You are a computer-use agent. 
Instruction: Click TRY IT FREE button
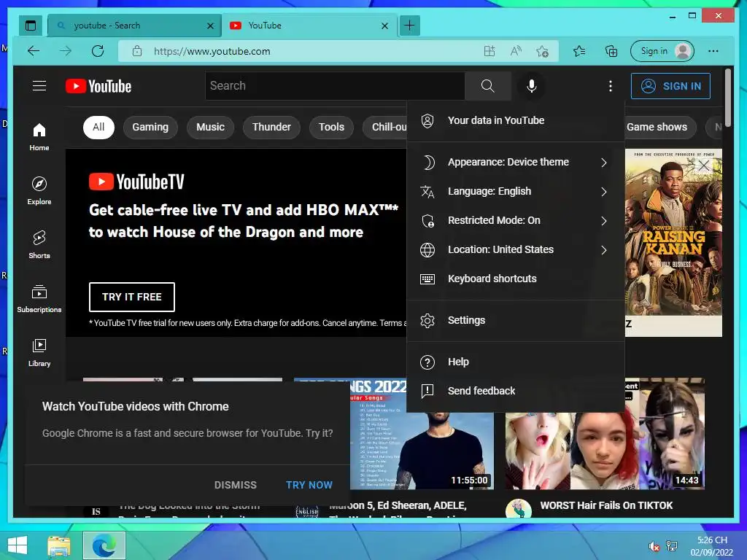[132, 297]
